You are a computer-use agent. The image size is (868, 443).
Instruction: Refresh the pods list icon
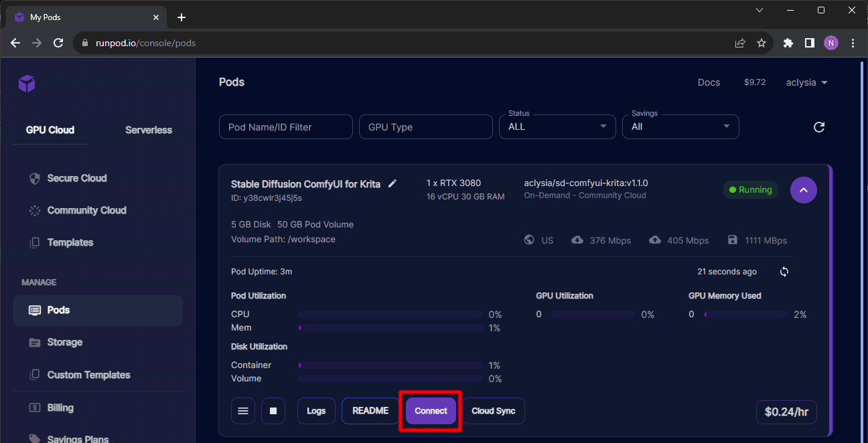point(818,127)
